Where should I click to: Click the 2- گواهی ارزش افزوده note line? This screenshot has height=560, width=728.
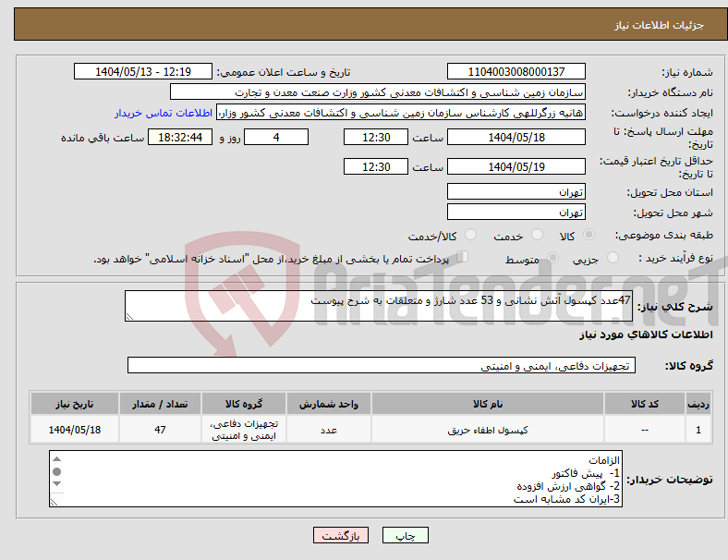(x=568, y=486)
